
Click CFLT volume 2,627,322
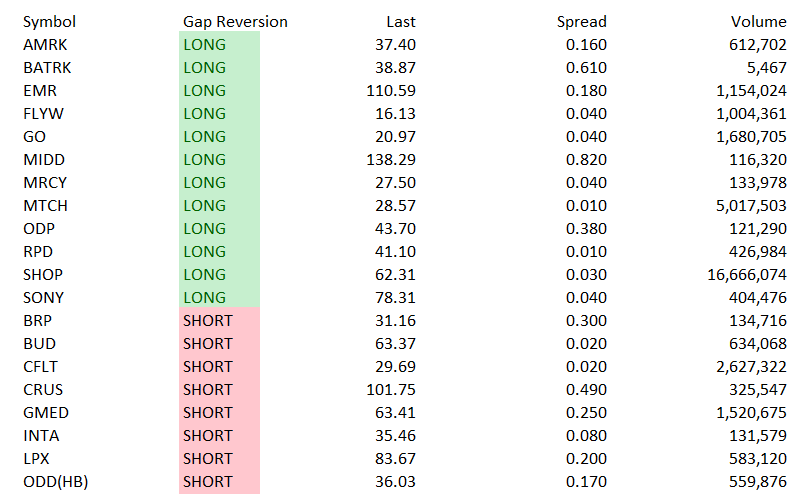(751, 367)
